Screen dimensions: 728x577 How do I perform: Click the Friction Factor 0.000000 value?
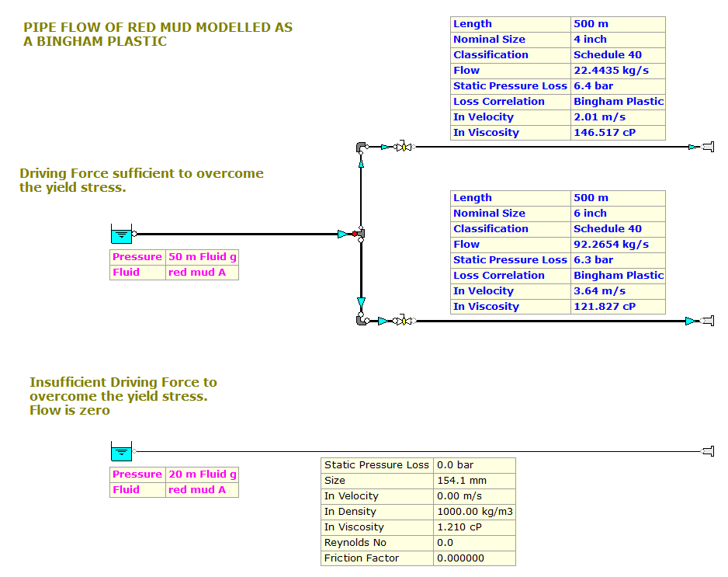pos(460,558)
